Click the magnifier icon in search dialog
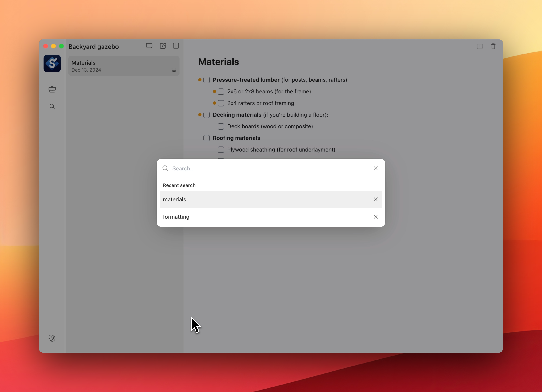Image resolution: width=542 pixels, height=392 pixels. pos(165,168)
